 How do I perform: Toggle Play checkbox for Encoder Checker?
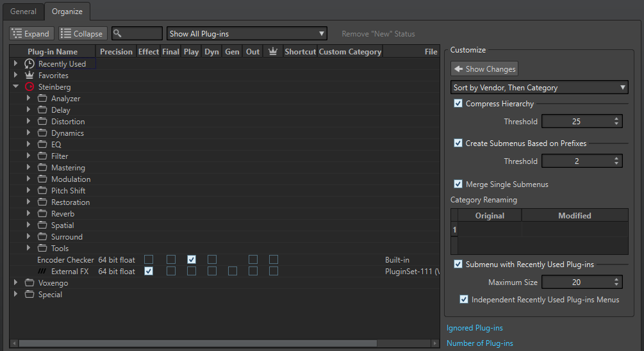[192, 260]
